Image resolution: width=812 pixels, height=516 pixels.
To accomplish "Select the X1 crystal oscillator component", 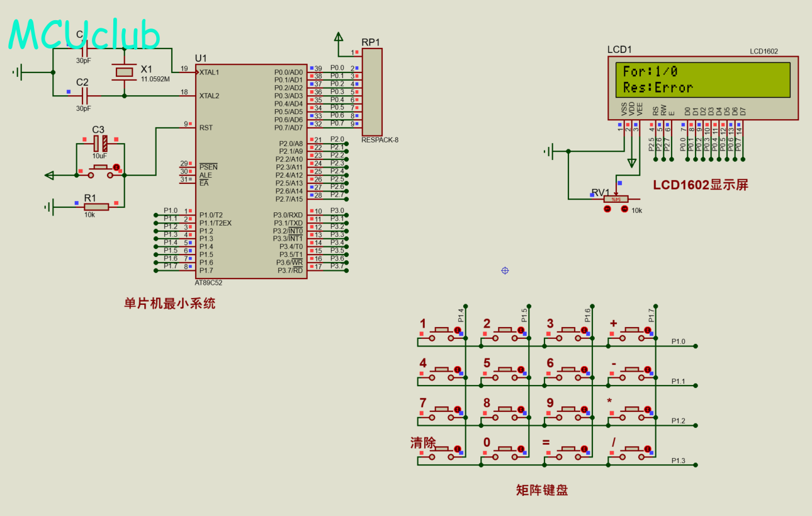I will 124,72.
